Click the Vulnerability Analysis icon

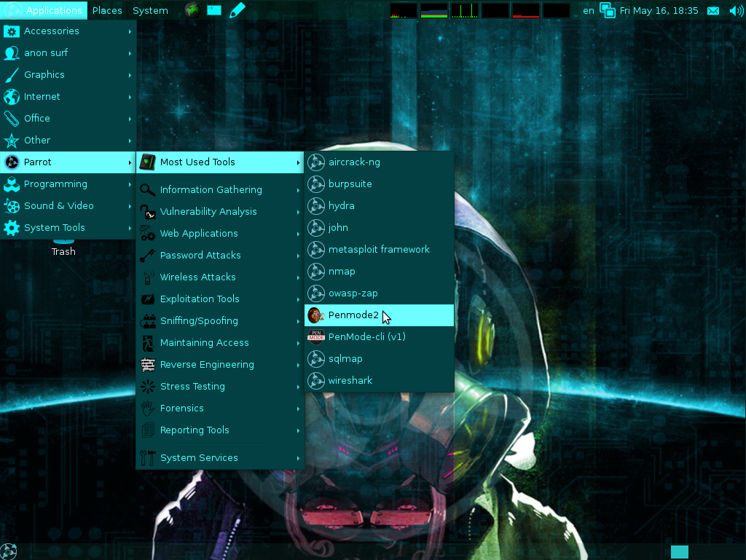point(147,212)
